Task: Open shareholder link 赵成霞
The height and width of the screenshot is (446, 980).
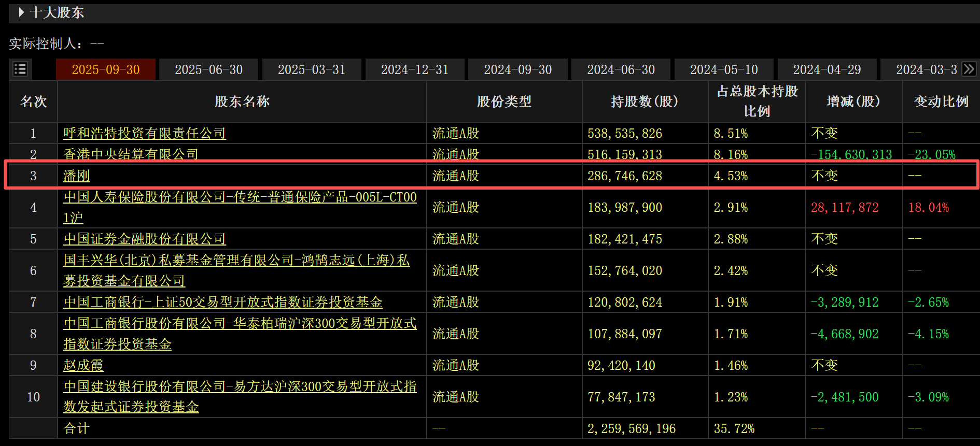Action: click(83, 365)
